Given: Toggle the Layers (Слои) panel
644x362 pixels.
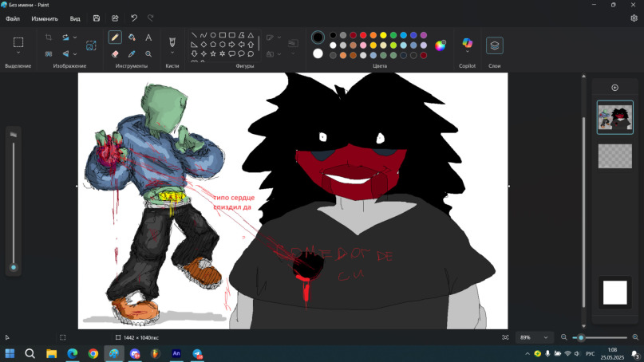Looking at the screenshot, I should 495,45.
